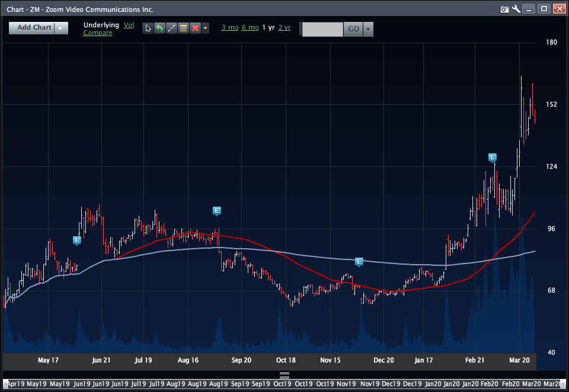Select the trend line drawing tool
This screenshot has width=569, height=392.
172,28
